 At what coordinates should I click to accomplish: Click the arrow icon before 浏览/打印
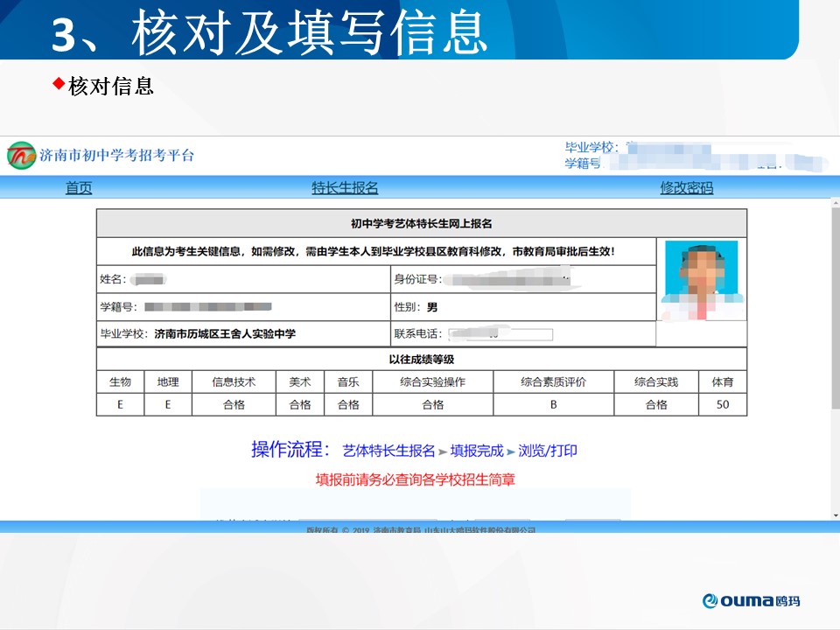point(511,451)
